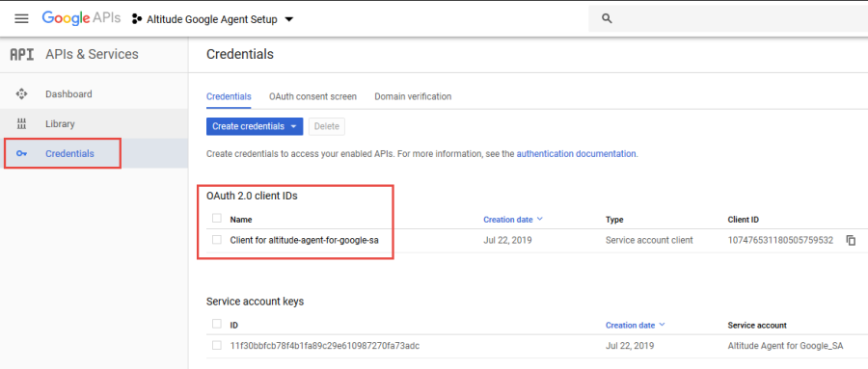Check the select-all box in OAuth client IDs
This screenshot has width=868, height=369.
click(217, 219)
